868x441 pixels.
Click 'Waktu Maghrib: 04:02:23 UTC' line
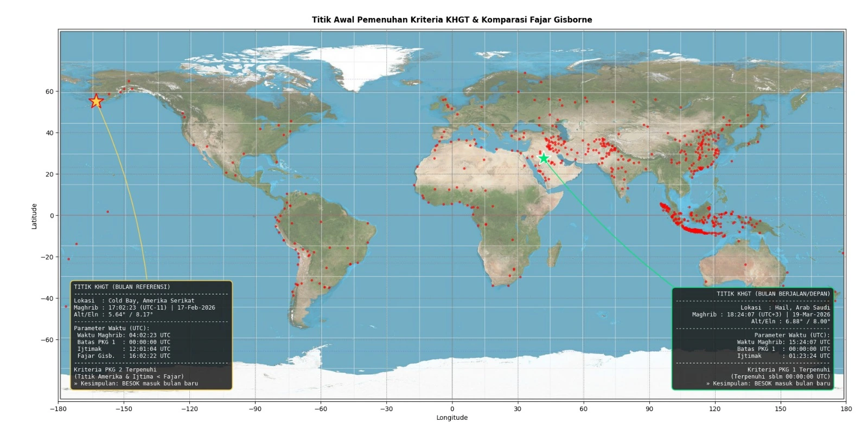tap(124, 335)
